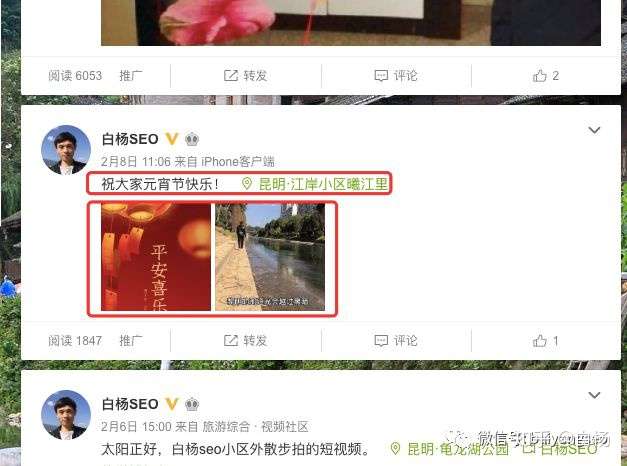Open 白杨SEO username on Feb 6 post
The image size is (627, 466).
(x=130, y=404)
